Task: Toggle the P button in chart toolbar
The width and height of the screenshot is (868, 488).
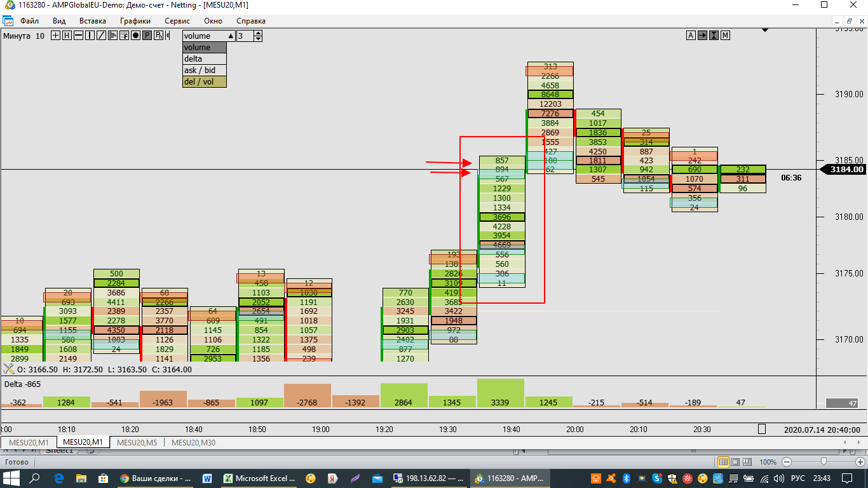Action: (147, 36)
